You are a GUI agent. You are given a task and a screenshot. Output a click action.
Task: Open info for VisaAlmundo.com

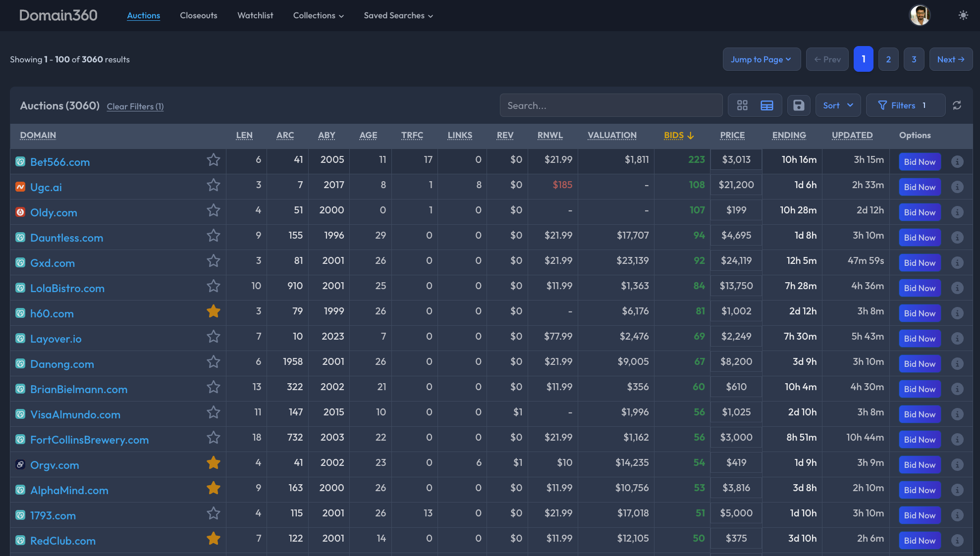(957, 414)
